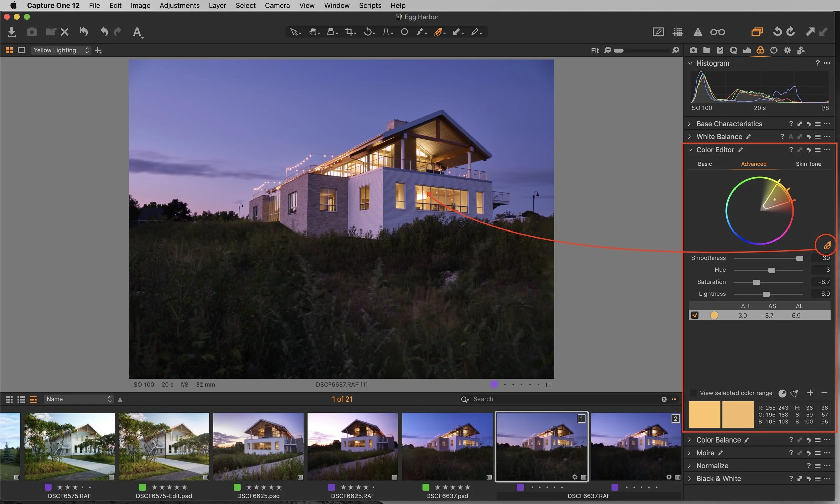Switch browser to grid view
The height and width of the screenshot is (504, 840).
[9, 400]
